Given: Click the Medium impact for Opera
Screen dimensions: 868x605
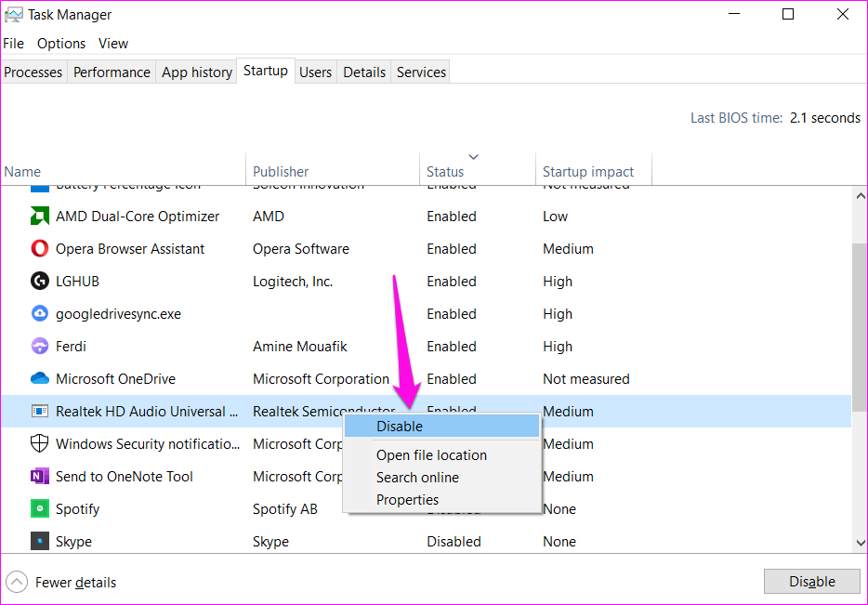Looking at the screenshot, I should (x=568, y=248).
